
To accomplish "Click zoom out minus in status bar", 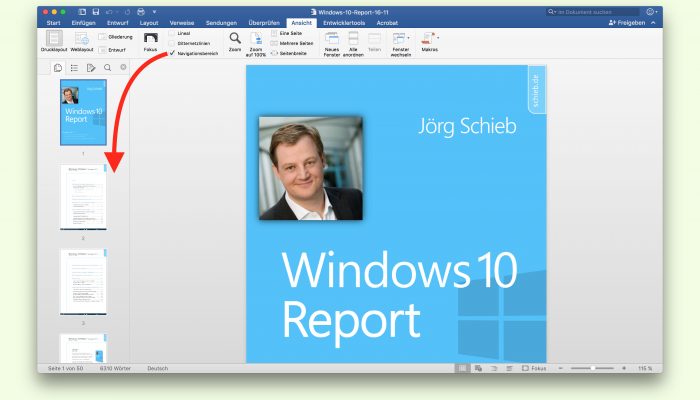I will pyautogui.click(x=561, y=368).
